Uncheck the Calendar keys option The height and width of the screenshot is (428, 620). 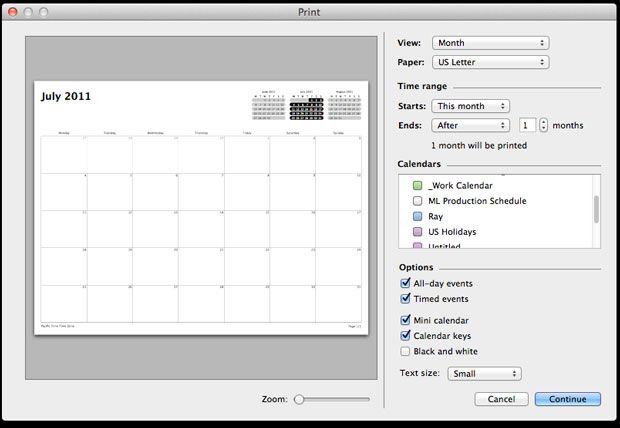pos(405,336)
